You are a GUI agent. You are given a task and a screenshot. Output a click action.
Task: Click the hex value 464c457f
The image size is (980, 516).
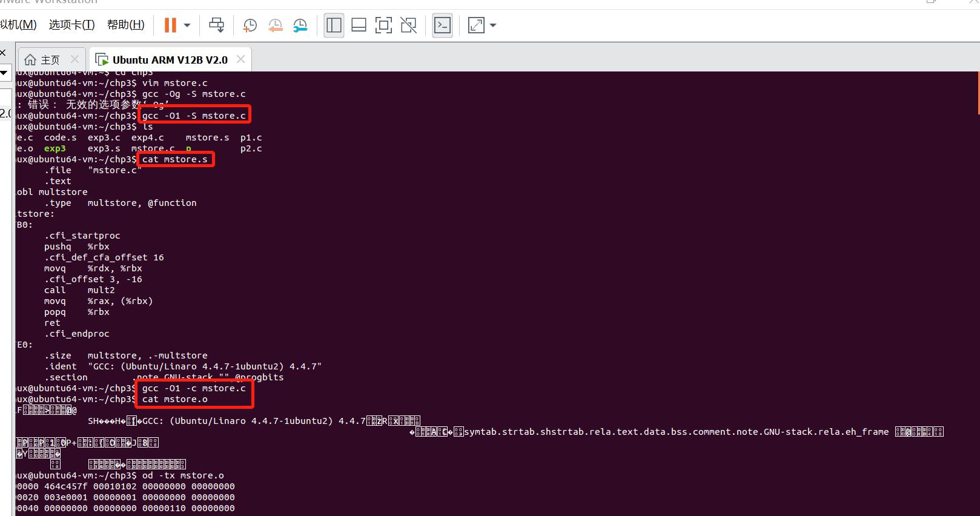coord(65,486)
